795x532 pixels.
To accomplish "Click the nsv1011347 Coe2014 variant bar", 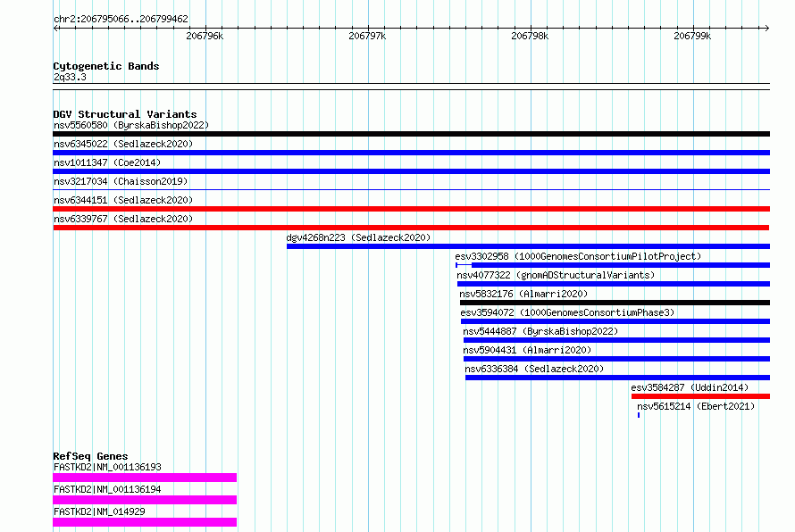I will coord(411,171).
